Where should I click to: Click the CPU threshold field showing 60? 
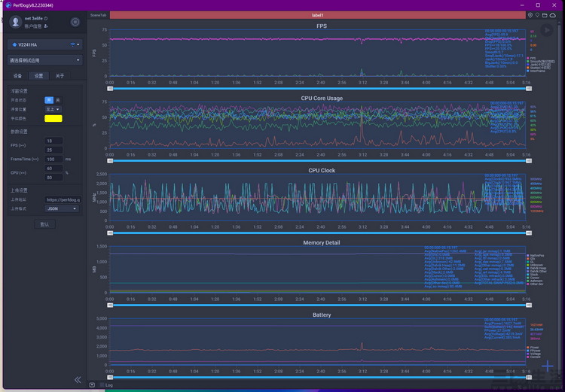tap(53, 169)
